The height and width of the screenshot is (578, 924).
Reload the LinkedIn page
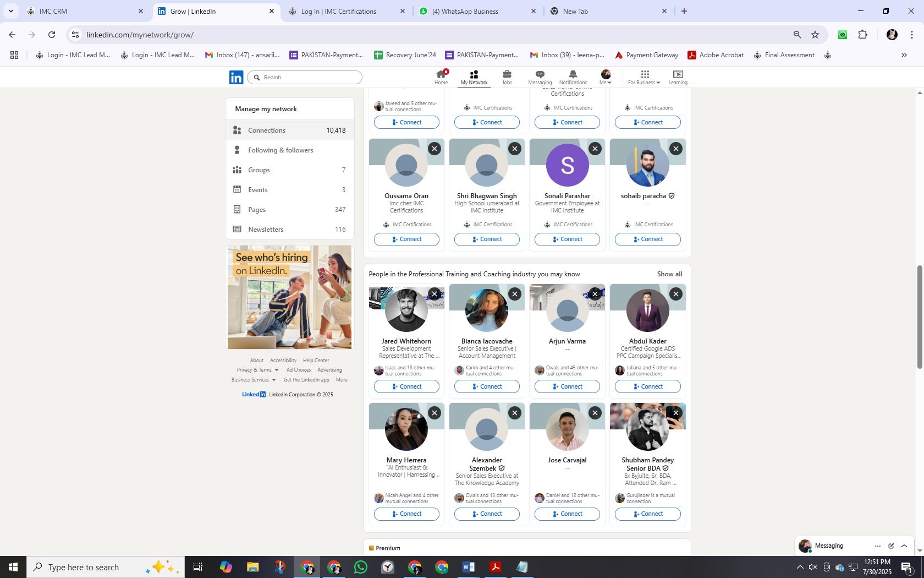click(x=52, y=35)
